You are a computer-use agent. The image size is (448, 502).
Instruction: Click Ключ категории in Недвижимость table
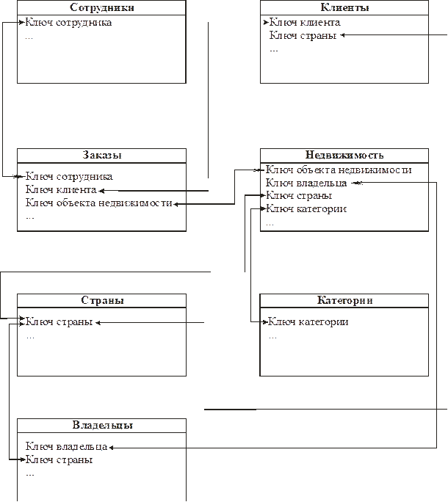pyautogui.click(x=306, y=208)
